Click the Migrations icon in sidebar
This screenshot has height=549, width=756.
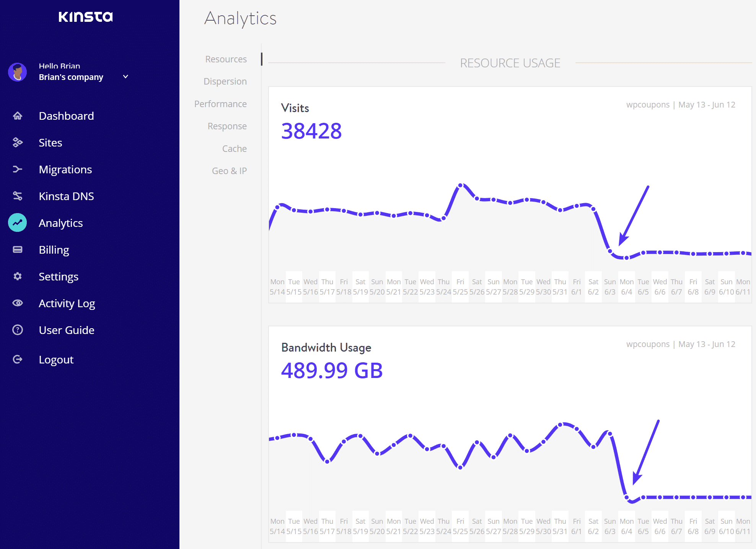[x=18, y=169]
